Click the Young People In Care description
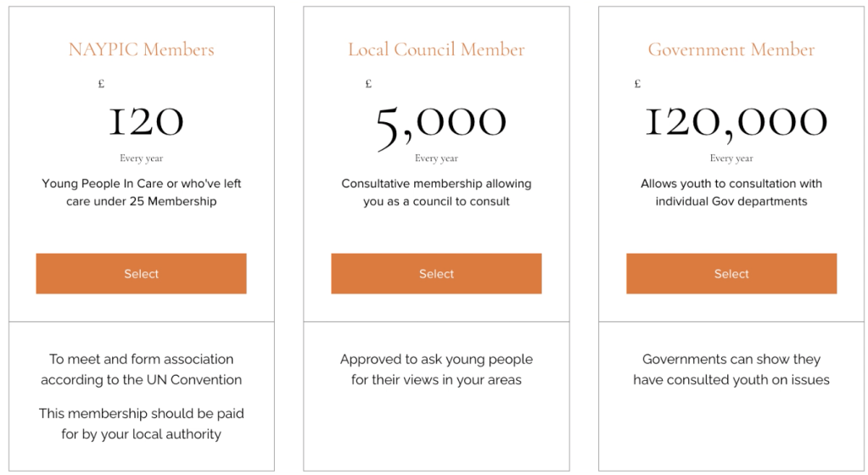Viewport: 868px width, 475px height. click(x=141, y=193)
